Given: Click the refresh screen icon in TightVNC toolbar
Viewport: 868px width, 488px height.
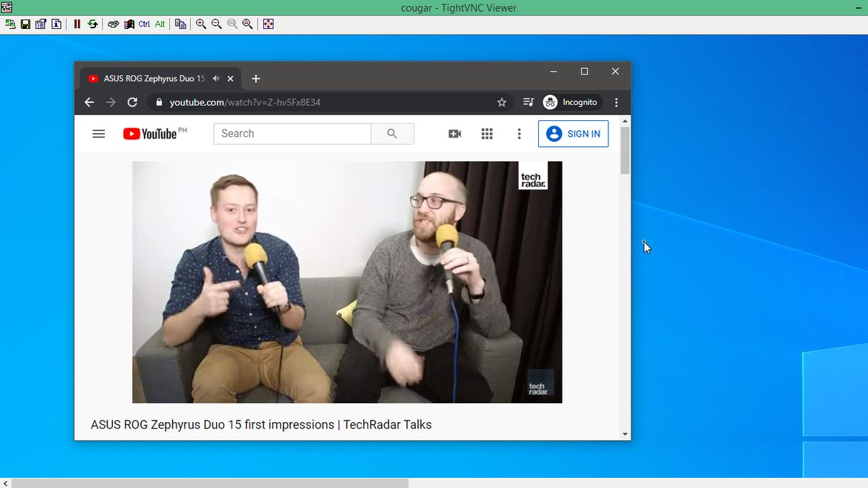Looking at the screenshot, I should 93,24.
